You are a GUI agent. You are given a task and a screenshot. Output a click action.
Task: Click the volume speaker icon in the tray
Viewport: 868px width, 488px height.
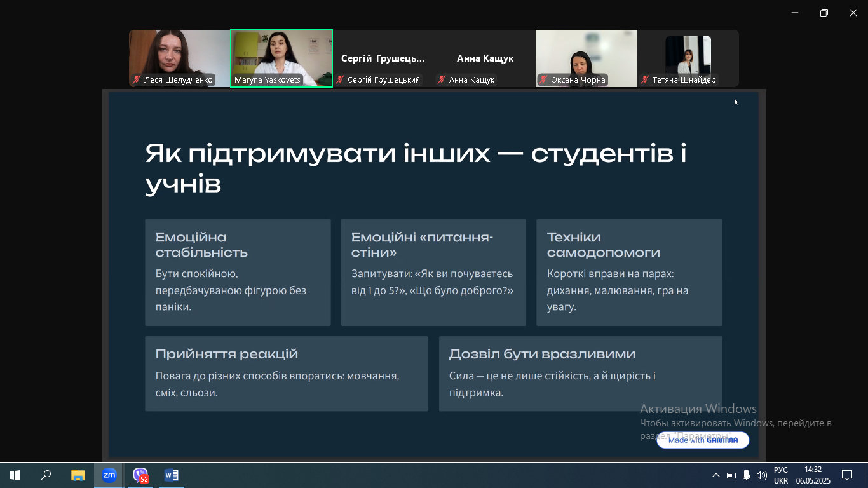(x=761, y=475)
